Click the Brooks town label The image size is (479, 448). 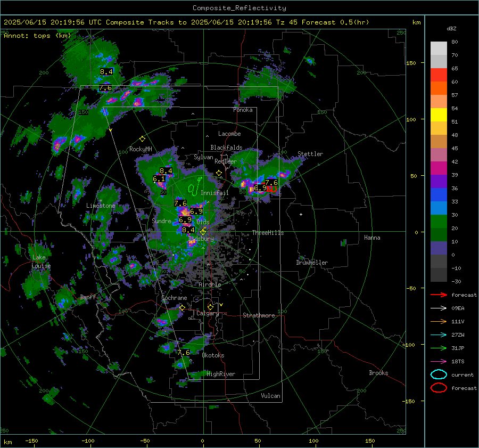click(378, 373)
